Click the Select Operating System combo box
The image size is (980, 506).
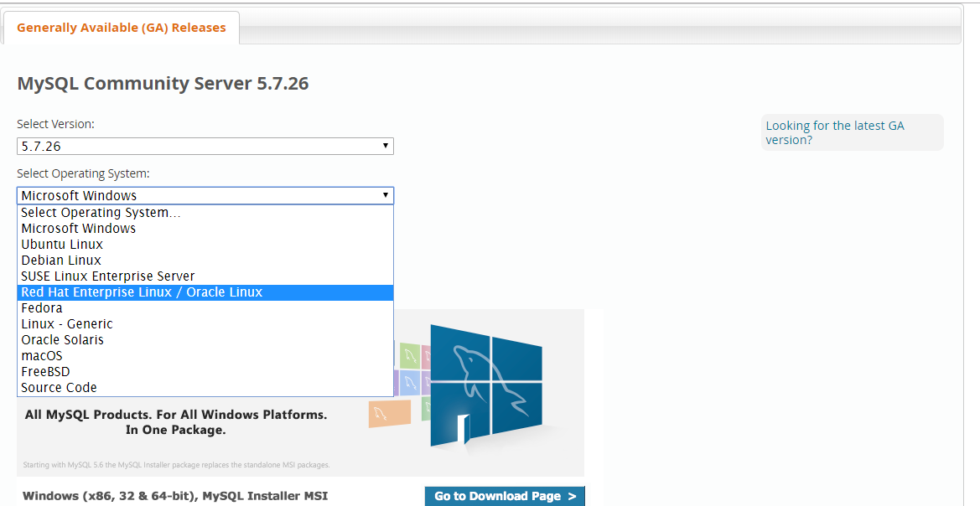click(x=205, y=195)
